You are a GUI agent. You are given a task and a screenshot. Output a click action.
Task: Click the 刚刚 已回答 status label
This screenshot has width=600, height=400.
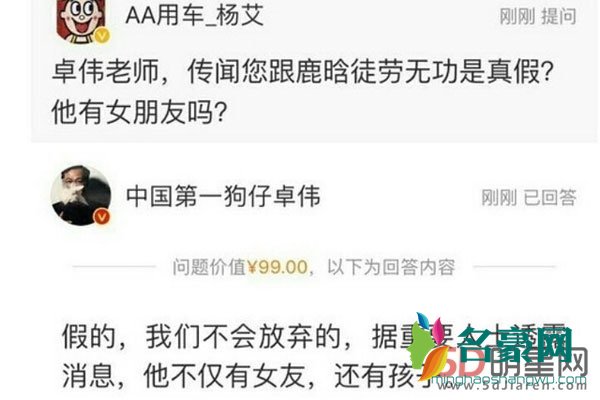528,198
